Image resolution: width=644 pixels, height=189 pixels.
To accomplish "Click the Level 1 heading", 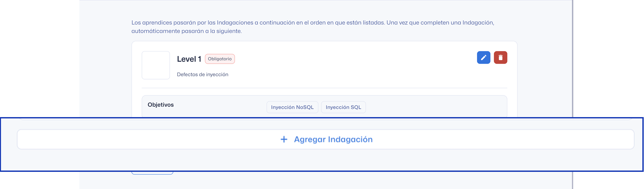I will 189,59.
